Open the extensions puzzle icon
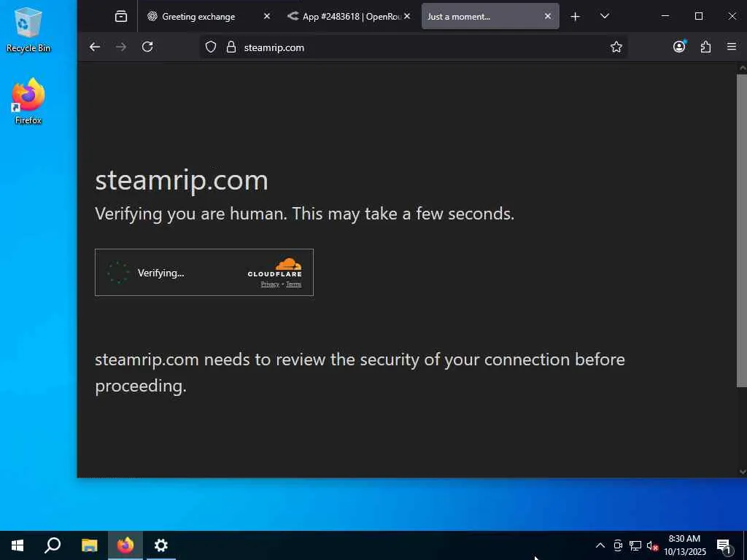The image size is (747, 560). tap(705, 47)
